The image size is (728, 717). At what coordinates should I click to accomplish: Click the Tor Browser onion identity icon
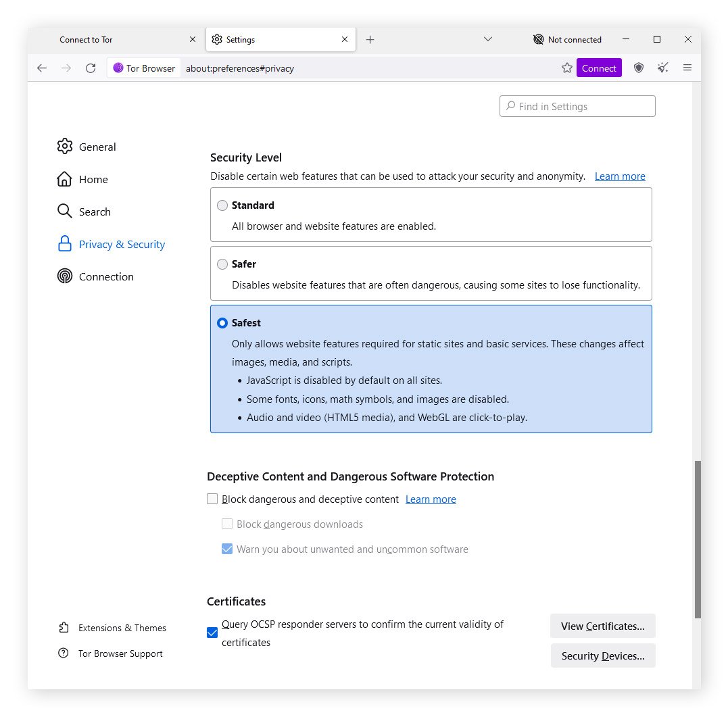[x=118, y=68]
